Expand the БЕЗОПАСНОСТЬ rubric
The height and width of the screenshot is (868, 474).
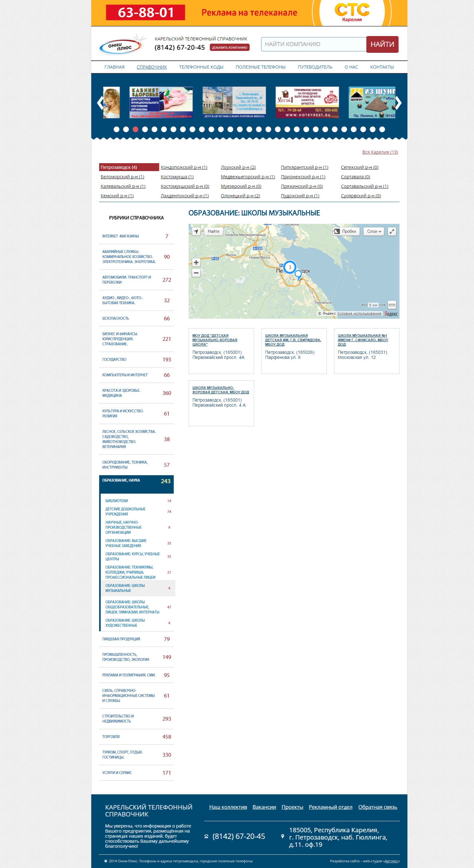136,318
